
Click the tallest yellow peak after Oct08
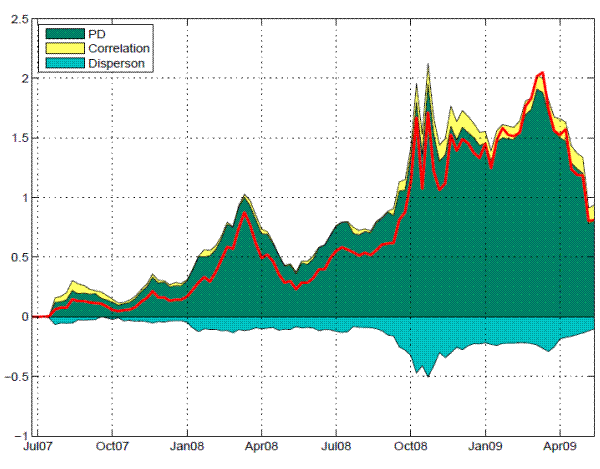pos(428,68)
